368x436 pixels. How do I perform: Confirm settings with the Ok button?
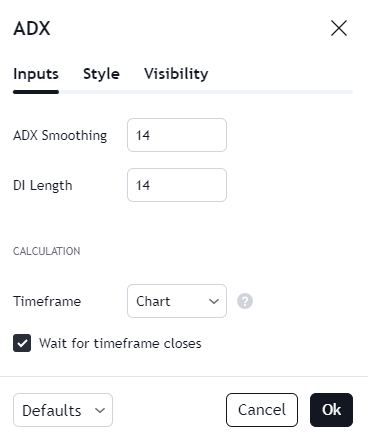[331, 410]
